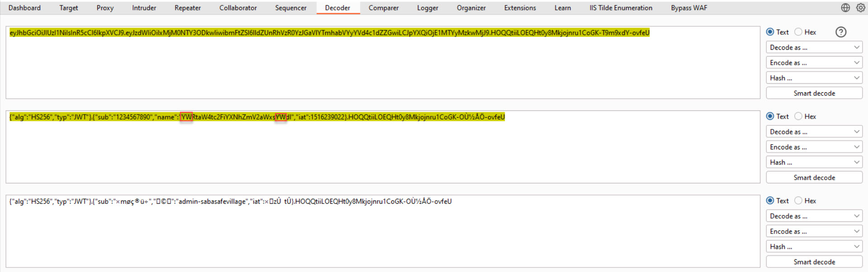Open 'Decode as' dropdown in third panel
The image size is (868, 272).
pyautogui.click(x=814, y=216)
